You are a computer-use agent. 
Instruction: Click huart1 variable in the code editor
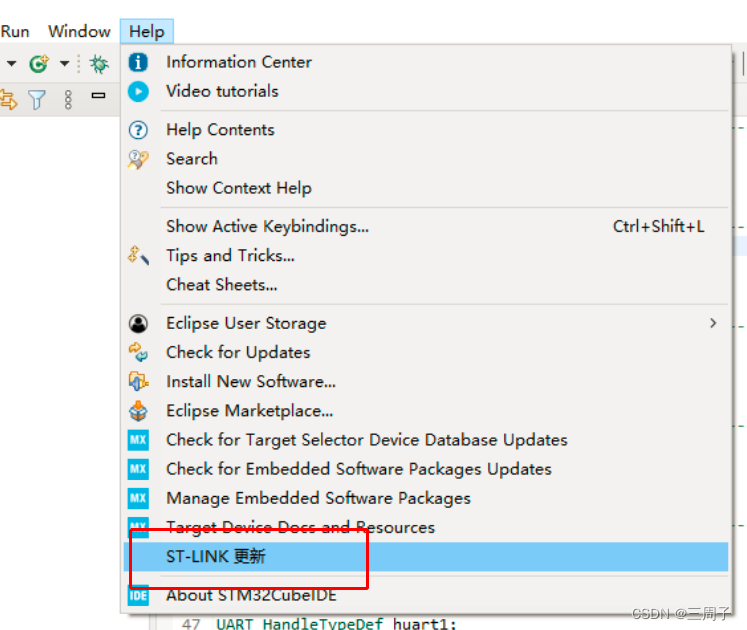click(x=422, y=623)
